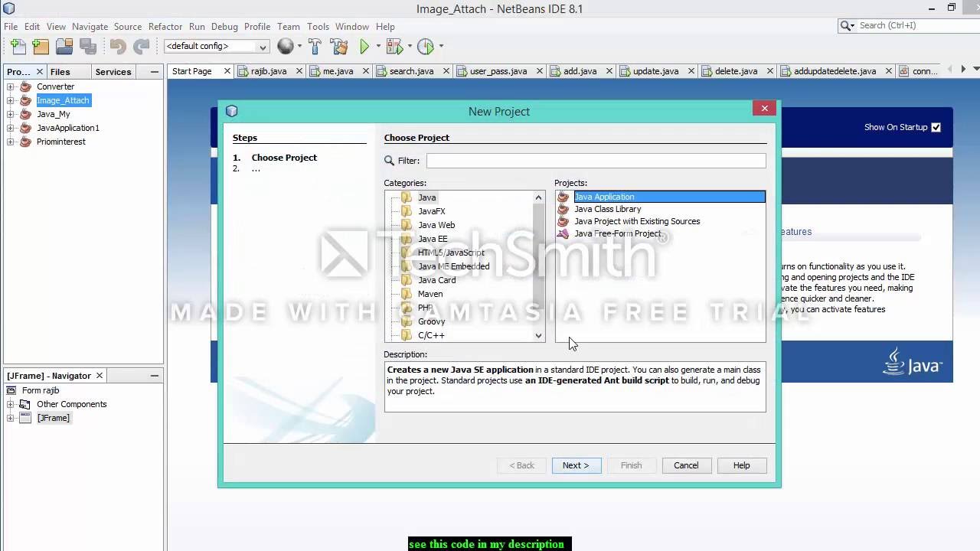Switch to the Services tab

(x=113, y=71)
